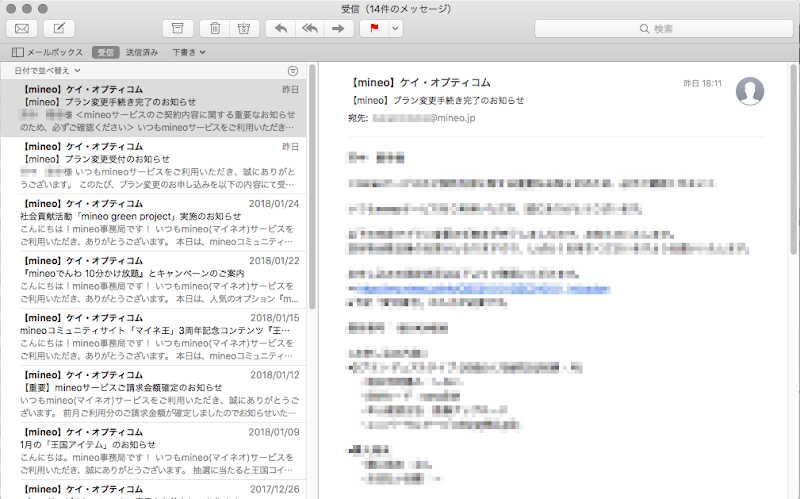Zoom the Mail window with green button
Image resolution: width=800 pixels, height=499 pixels.
point(43,9)
